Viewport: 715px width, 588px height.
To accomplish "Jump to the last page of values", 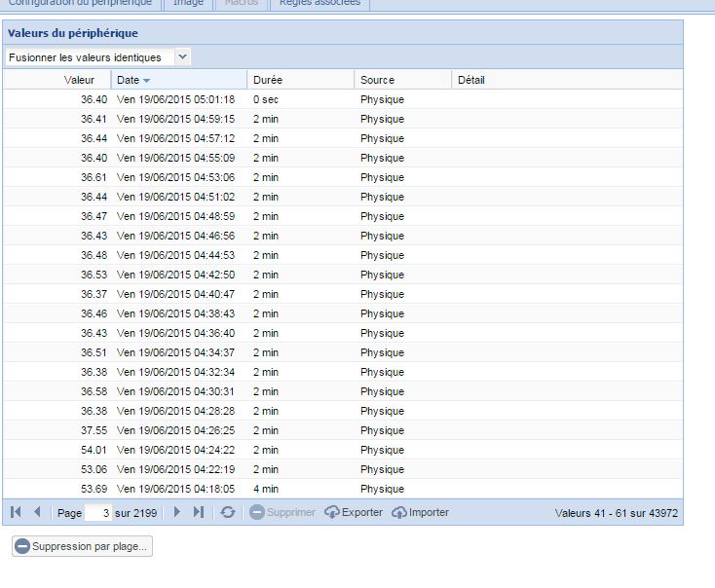I will click(x=199, y=512).
